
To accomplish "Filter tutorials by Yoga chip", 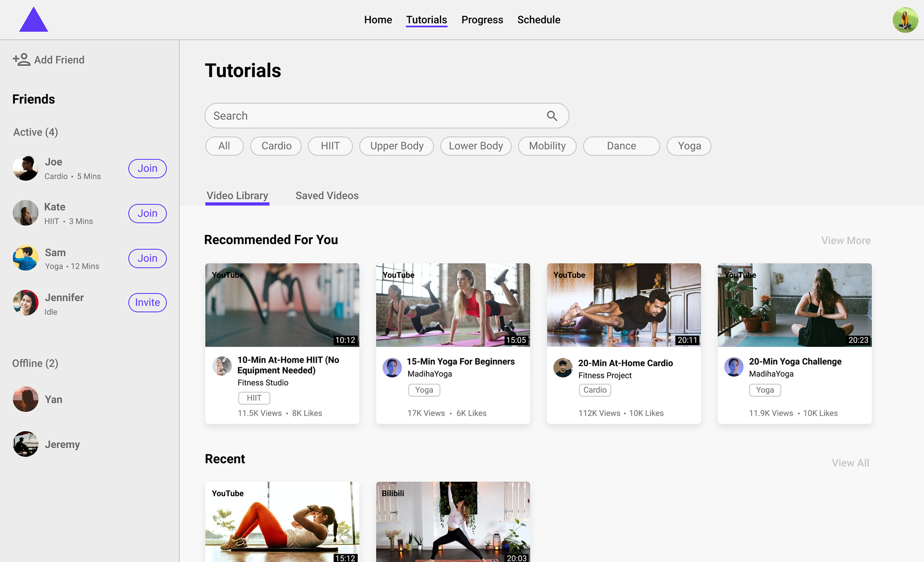I will click(x=689, y=146).
